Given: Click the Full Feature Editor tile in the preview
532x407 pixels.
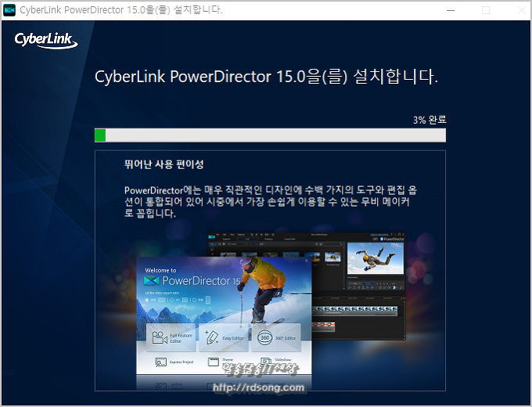Looking at the screenshot, I should coord(171,337).
